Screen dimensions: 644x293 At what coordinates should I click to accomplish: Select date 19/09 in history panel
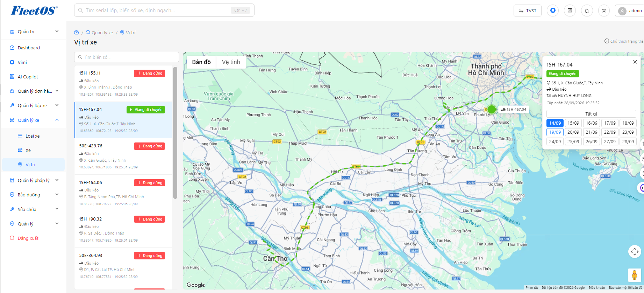point(555,132)
